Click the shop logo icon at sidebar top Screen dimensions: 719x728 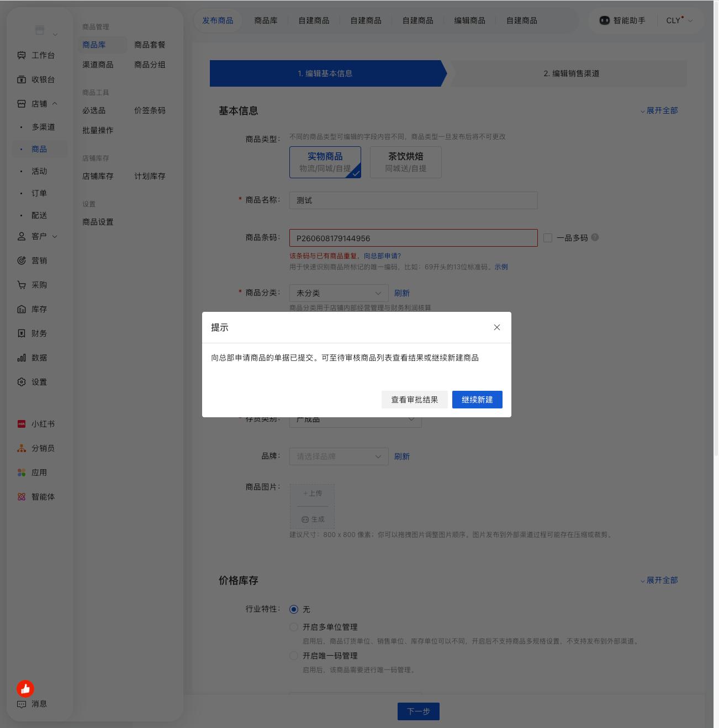40,30
